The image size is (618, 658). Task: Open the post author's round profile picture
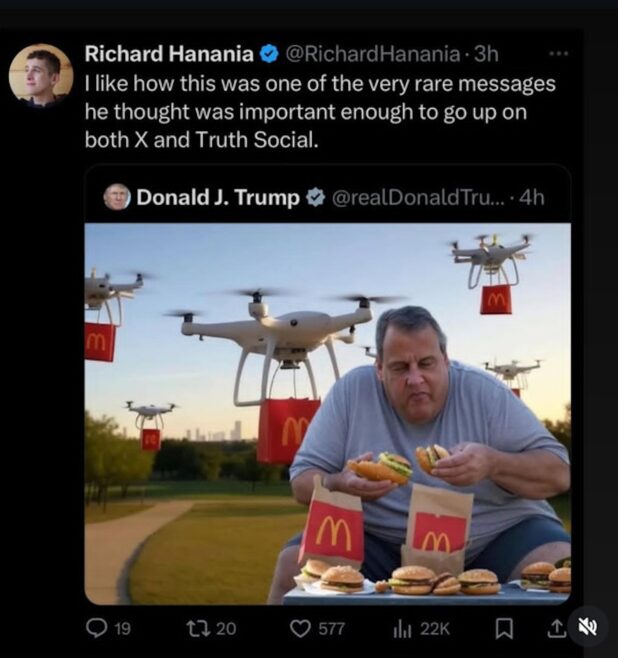click(x=41, y=75)
